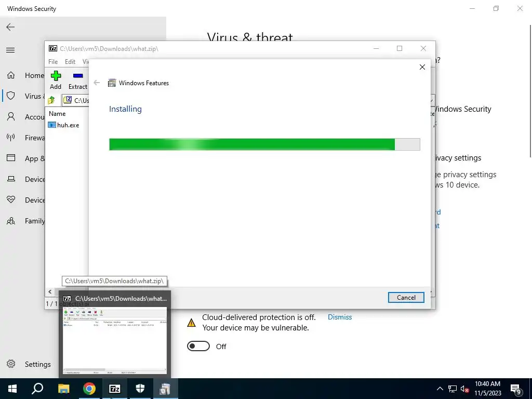Open Device performance & health heart icon

pyautogui.click(x=11, y=199)
